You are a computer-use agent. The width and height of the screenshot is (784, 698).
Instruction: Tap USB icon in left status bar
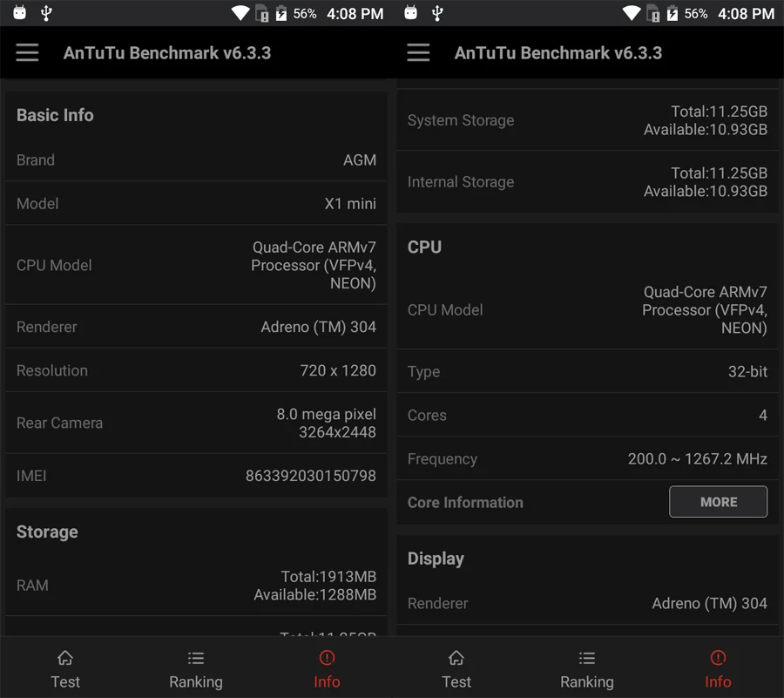pyautogui.click(x=46, y=13)
